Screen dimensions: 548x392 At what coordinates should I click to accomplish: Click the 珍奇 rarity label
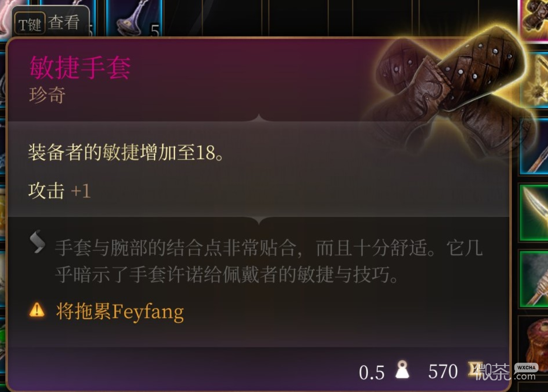[47, 95]
